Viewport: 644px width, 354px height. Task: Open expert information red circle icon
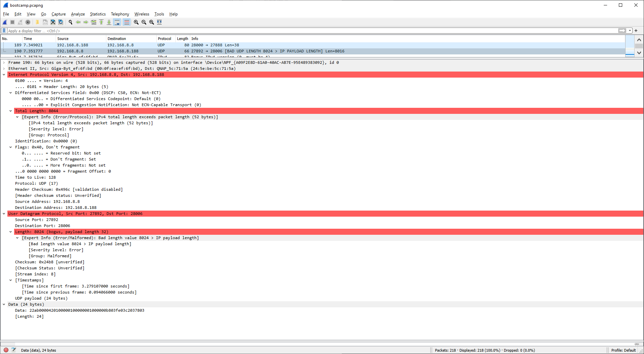tap(6, 350)
